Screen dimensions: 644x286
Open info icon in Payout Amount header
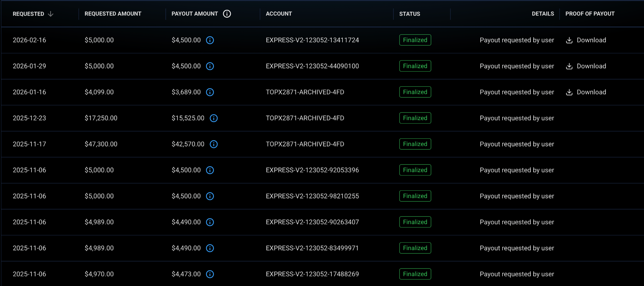tap(227, 14)
